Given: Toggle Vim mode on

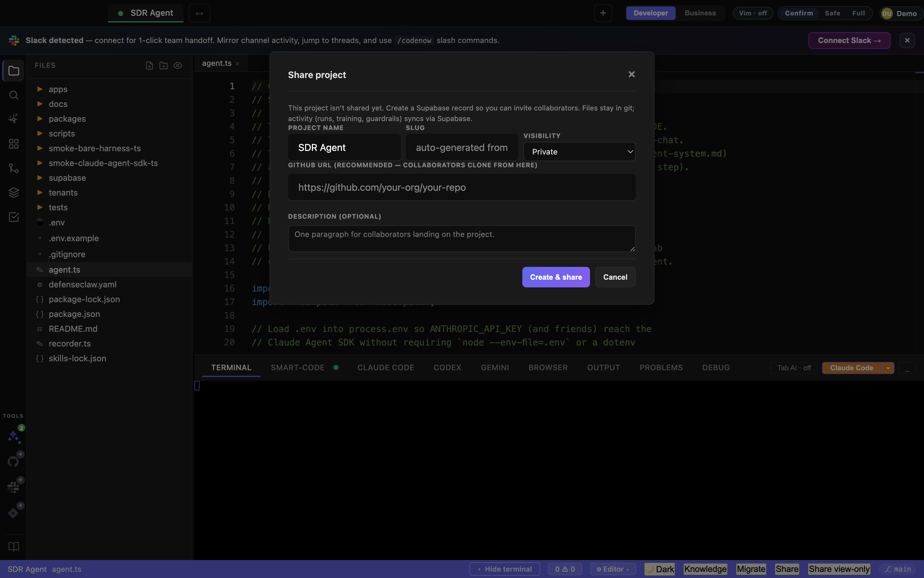Looking at the screenshot, I should (753, 13).
